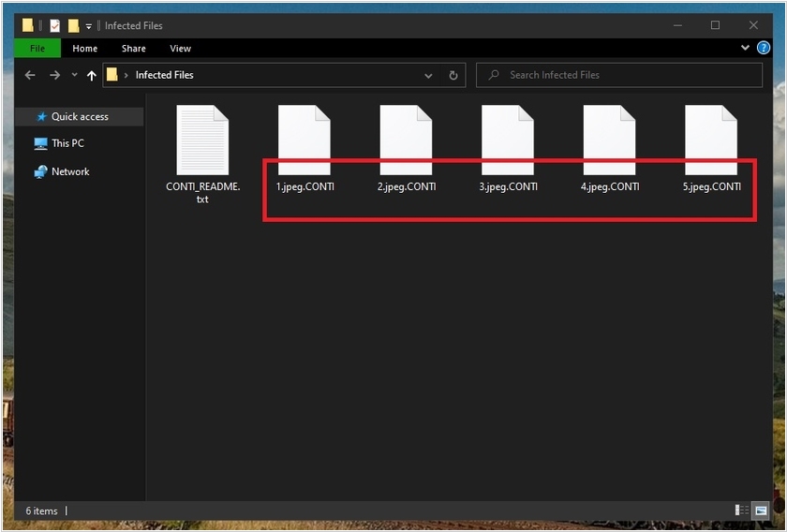Select the 3.jpeg.CONTI file icon

pyautogui.click(x=508, y=140)
